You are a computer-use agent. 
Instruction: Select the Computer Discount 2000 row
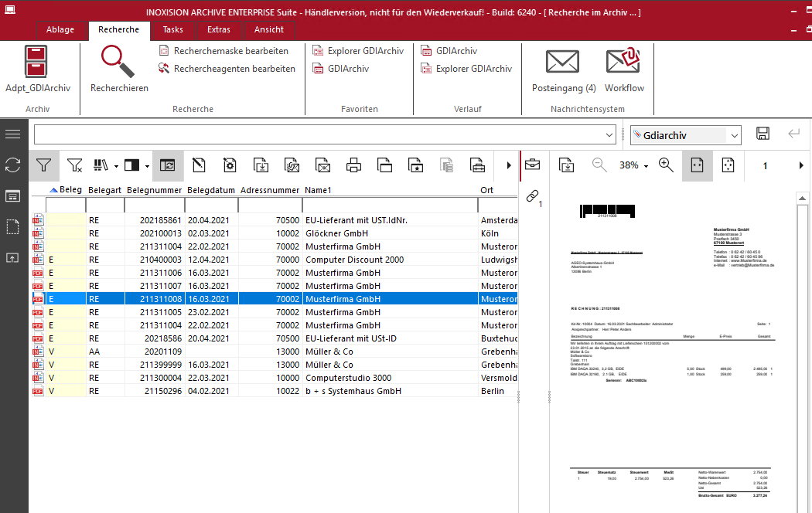click(x=354, y=260)
